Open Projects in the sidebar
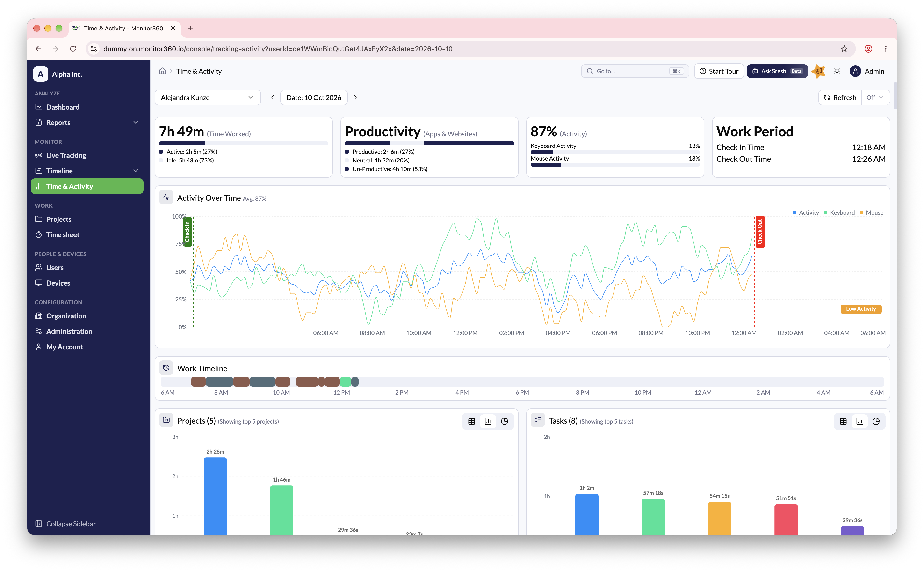This screenshot has height=571, width=924. pyautogui.click(x=87, y=219)
